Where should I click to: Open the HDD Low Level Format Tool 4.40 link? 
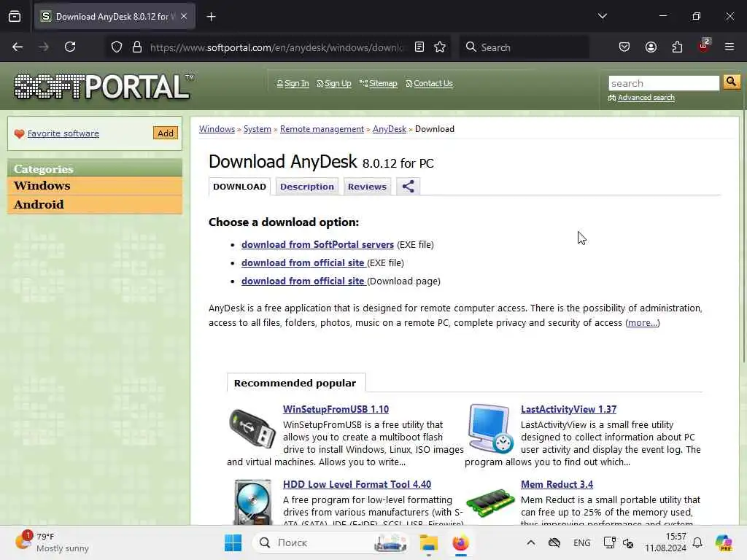[357, 484]
